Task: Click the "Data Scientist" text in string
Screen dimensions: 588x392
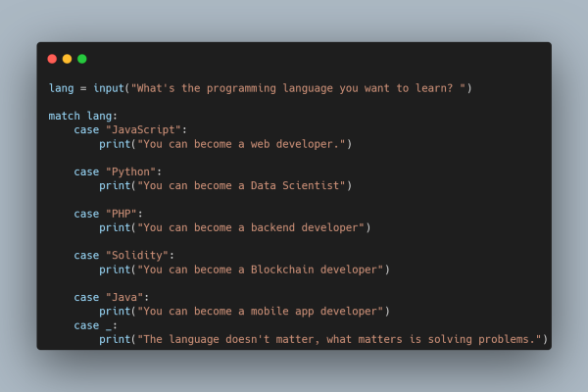Action: point(295,185)
